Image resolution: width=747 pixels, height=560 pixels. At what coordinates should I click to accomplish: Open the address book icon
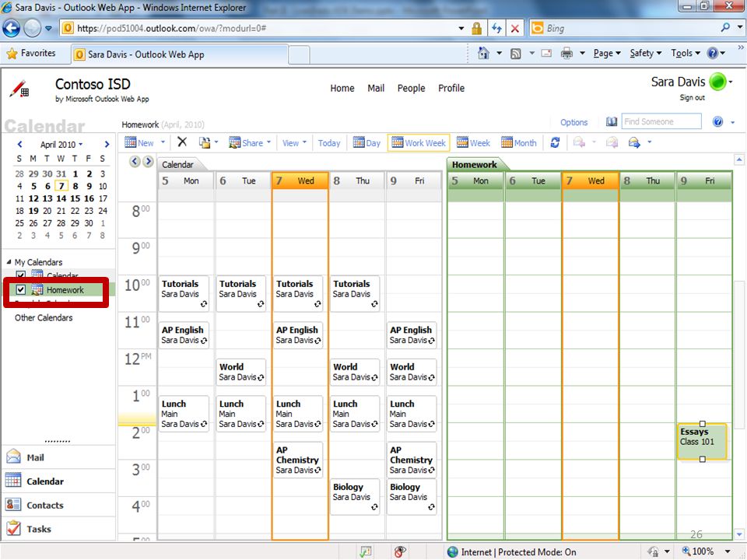pos(612,122)
